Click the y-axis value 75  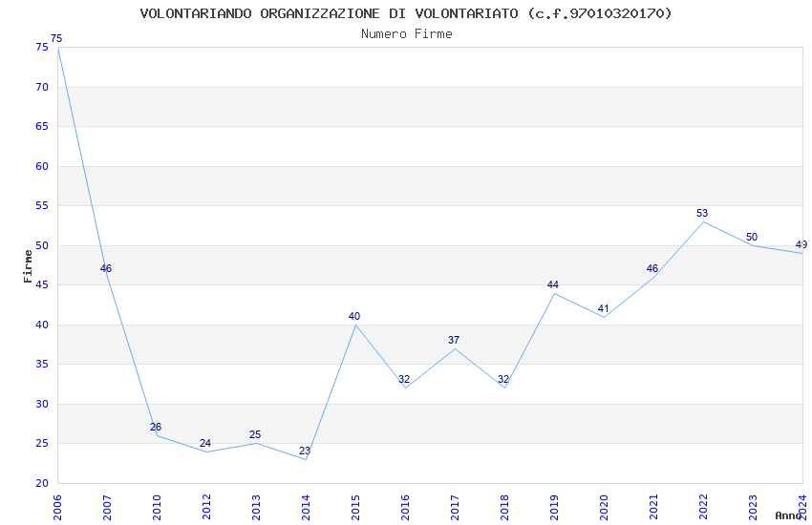42,48
